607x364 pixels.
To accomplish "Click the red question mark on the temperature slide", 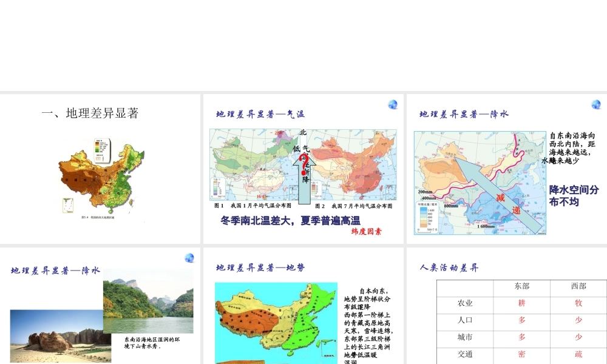I will 304,164.
